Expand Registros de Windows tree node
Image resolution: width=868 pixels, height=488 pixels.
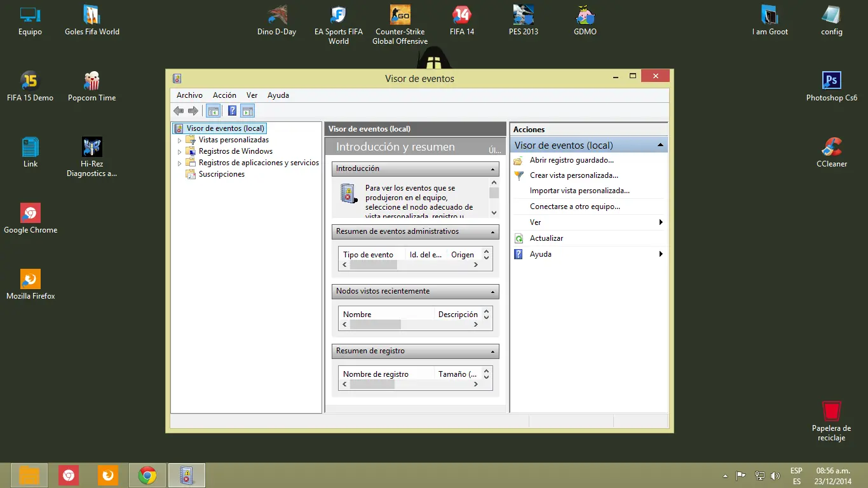click(x=179, y=151)
